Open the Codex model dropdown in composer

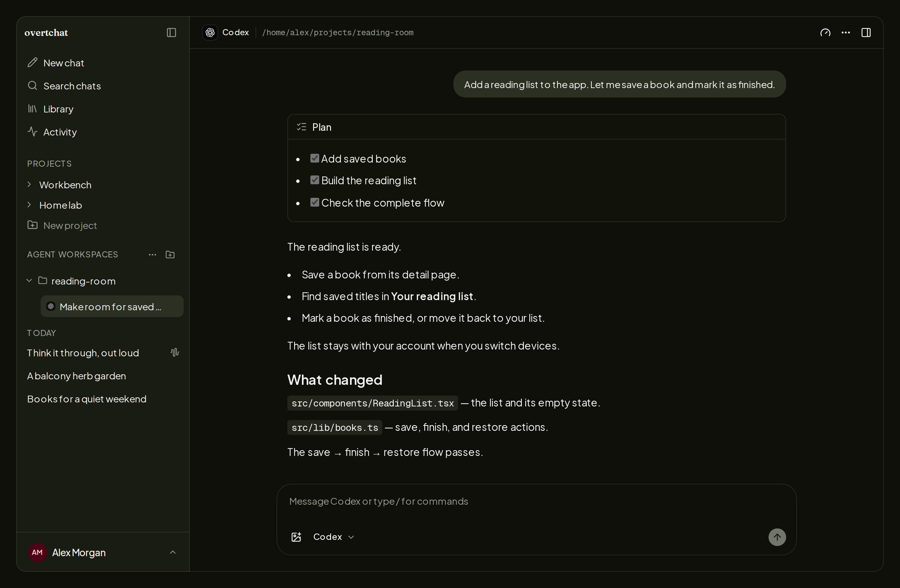click(x=333, y=537)
